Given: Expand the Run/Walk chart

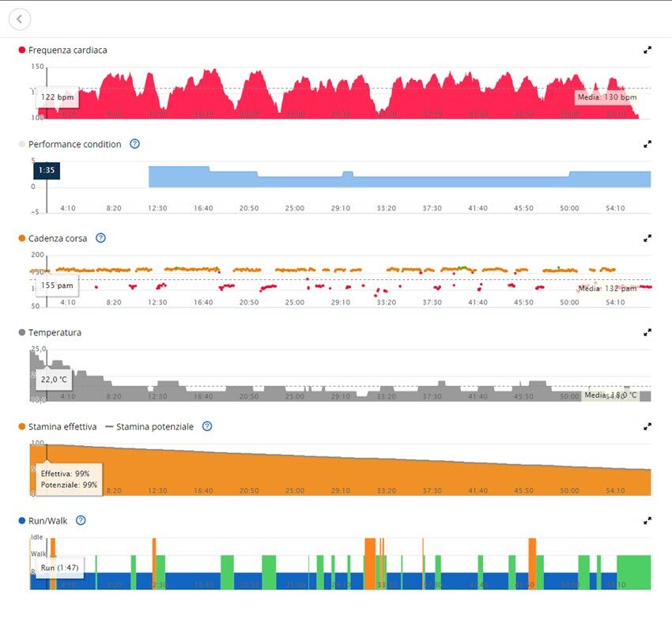Looking at the screenshot, I should click(647, 520).
